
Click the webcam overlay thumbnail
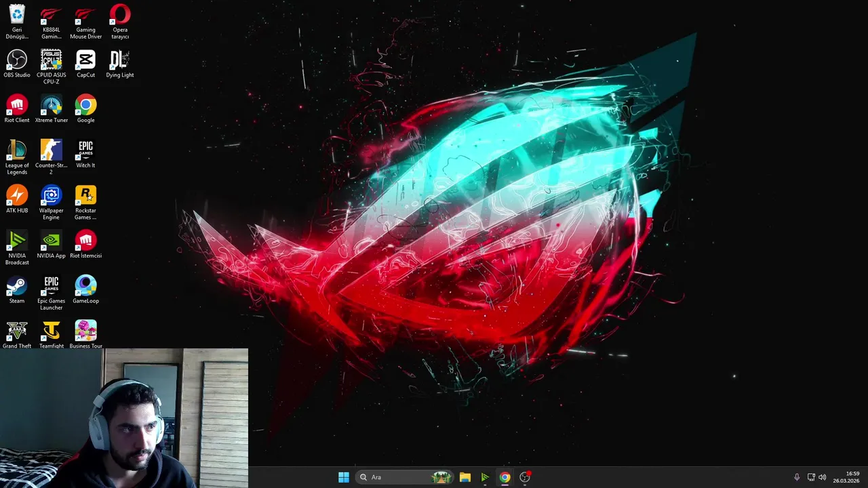pyautogui.click(x=124, y=418)
